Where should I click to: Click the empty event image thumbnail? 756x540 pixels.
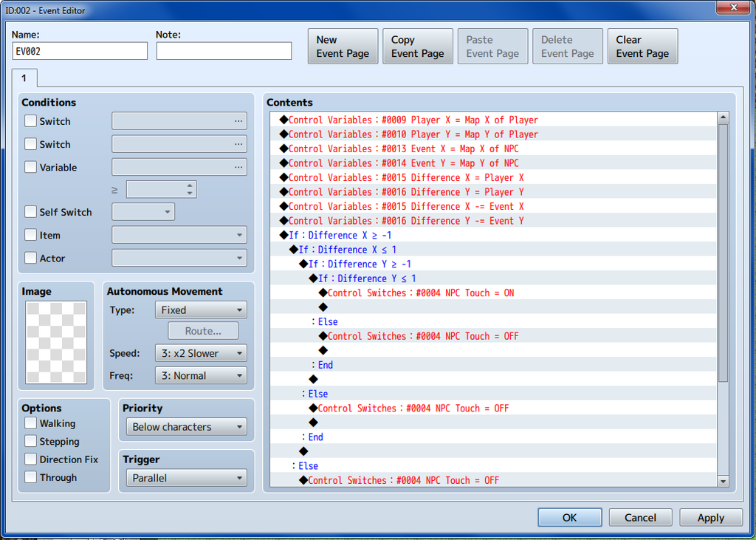tap(56, 342)
